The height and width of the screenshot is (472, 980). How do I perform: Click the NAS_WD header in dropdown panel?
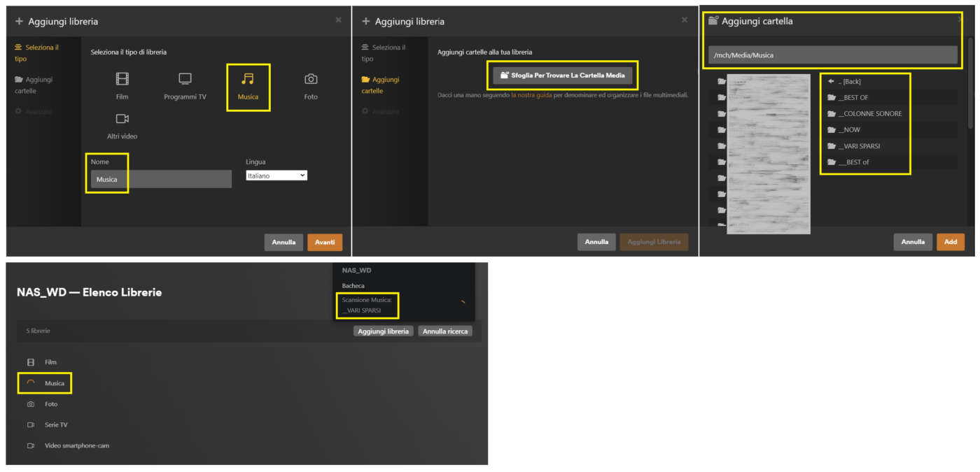[356, 270]
